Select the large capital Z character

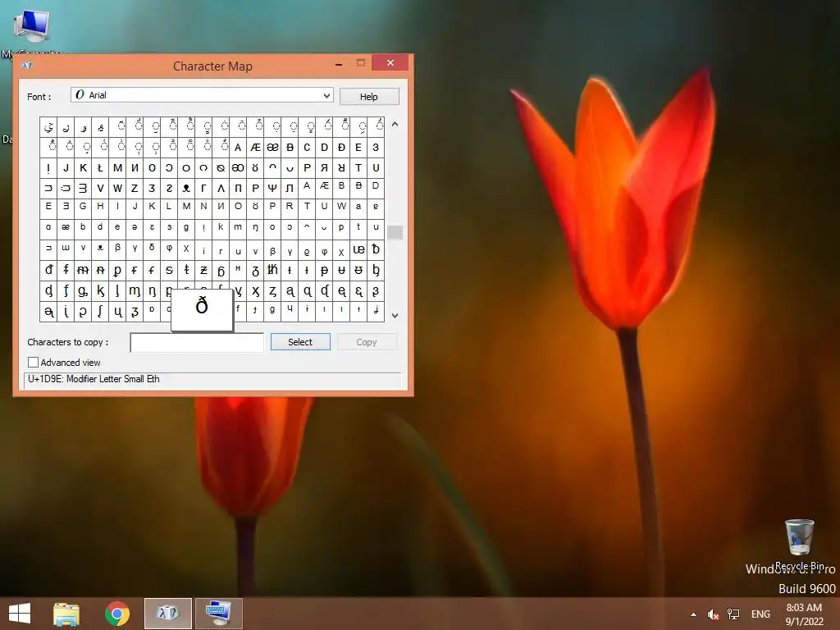[x=135, y=188]
